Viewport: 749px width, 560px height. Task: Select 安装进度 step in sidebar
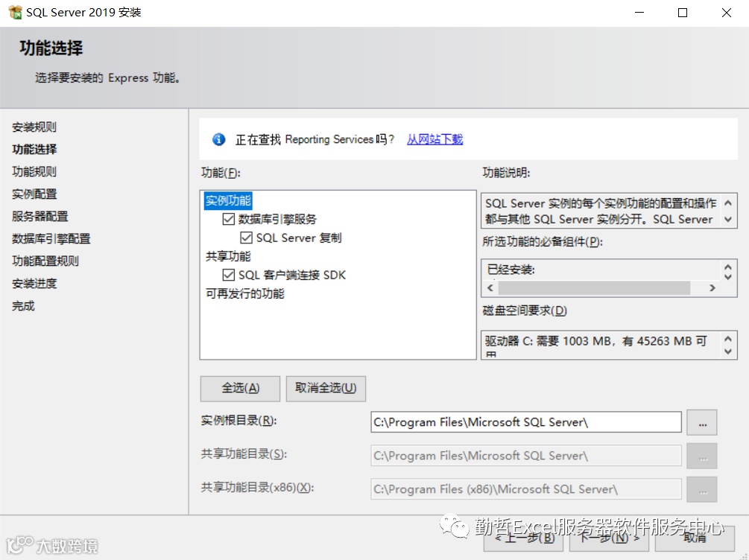point(34,284)
